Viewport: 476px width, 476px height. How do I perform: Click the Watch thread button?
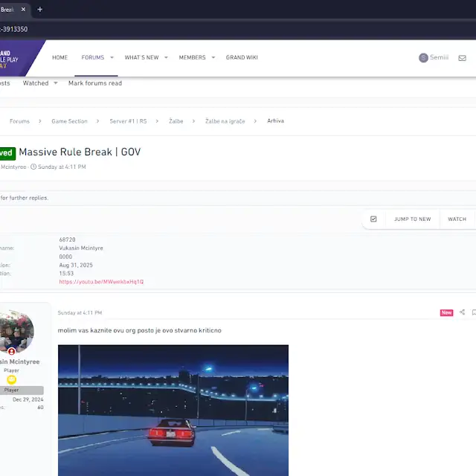[457, 219]
